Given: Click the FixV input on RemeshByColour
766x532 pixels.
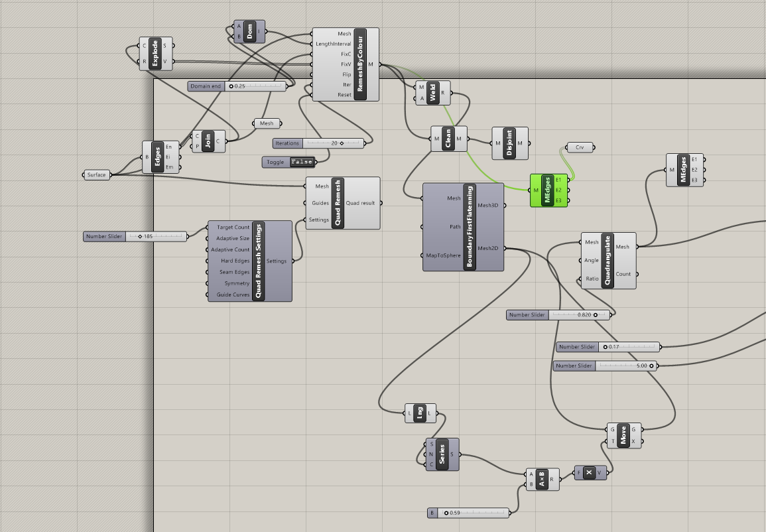Looking at the screenshot, I should (x=346, y=64).
